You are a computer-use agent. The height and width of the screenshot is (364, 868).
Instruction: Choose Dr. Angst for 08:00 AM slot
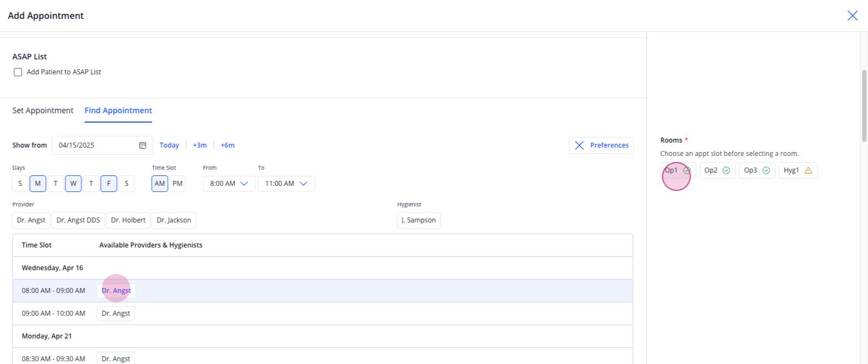click(x=116, y=291)
